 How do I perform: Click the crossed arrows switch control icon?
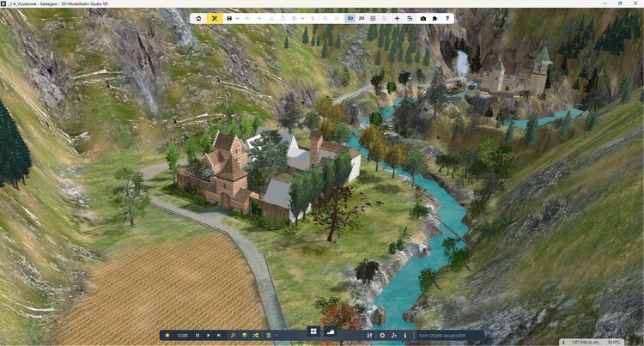[256, 336]
